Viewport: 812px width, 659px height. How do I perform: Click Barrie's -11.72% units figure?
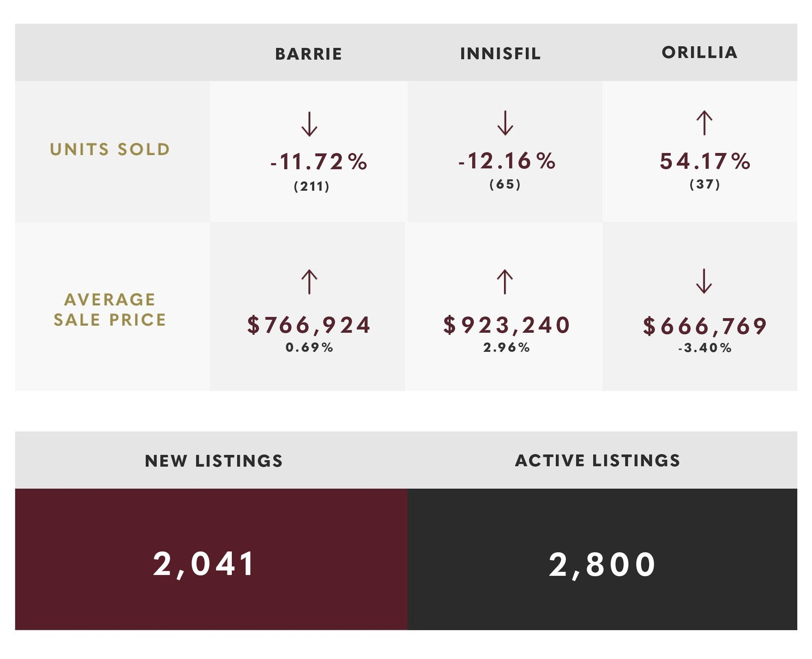(x=319, y=162)
